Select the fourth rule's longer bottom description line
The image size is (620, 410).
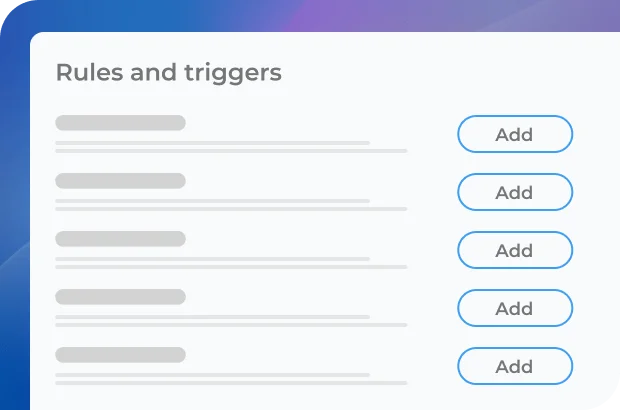point(231,325)
